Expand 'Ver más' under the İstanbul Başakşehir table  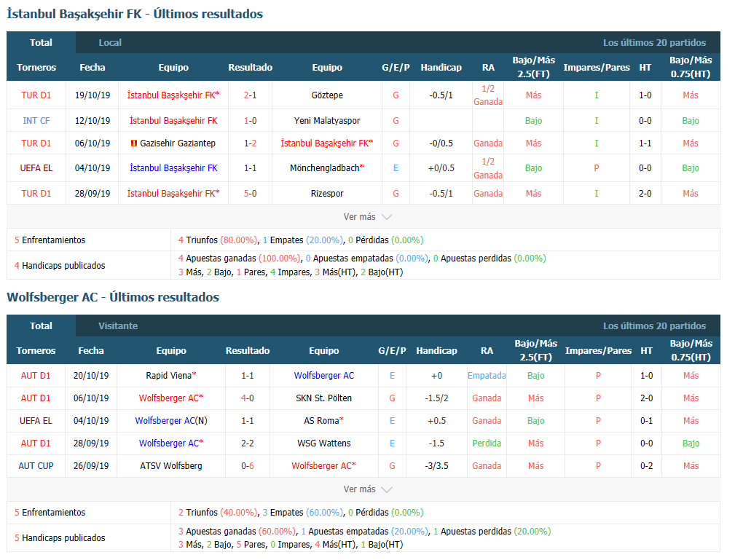367,217
